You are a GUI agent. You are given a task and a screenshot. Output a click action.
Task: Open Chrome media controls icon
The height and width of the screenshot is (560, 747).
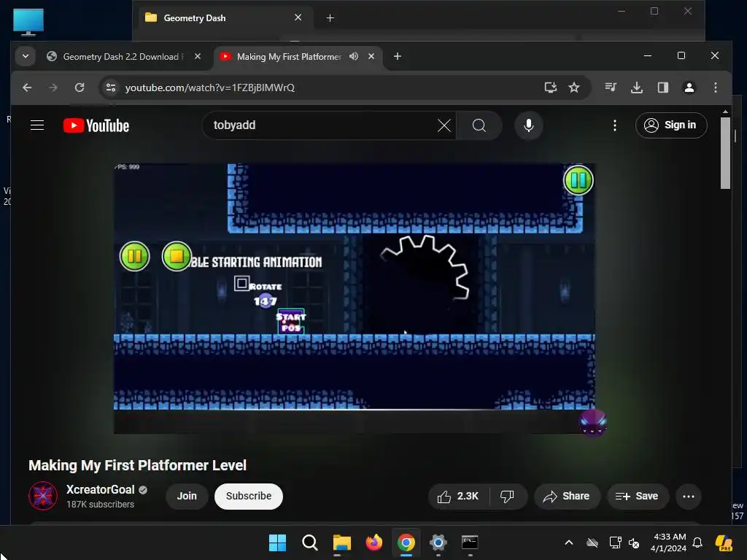tap(611, 87)
